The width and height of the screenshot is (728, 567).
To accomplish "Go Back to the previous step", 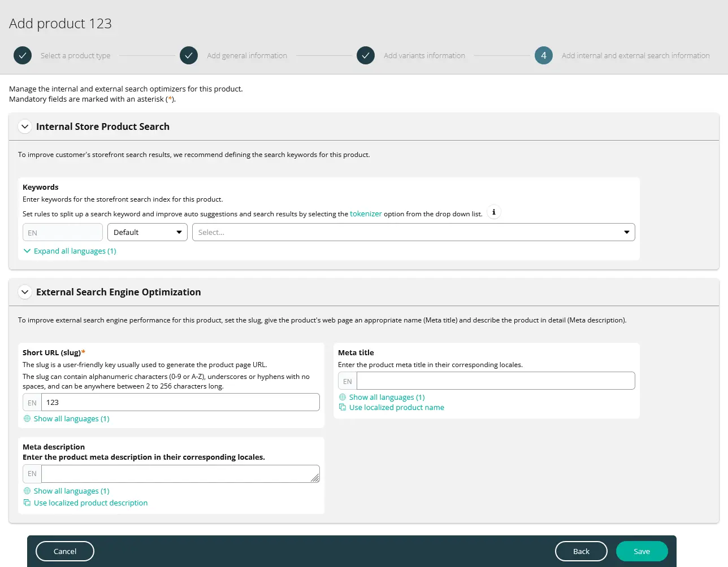I will click(x=581, y=551).
